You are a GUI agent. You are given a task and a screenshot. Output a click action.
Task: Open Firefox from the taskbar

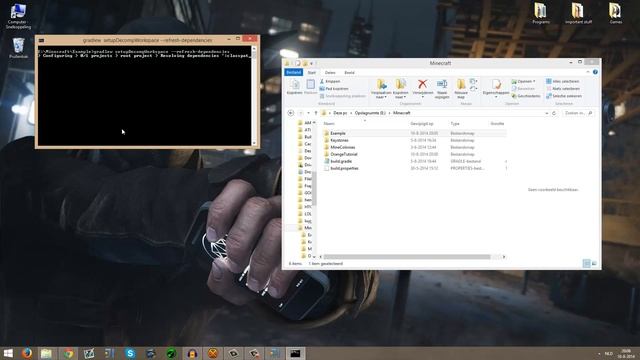27,353
